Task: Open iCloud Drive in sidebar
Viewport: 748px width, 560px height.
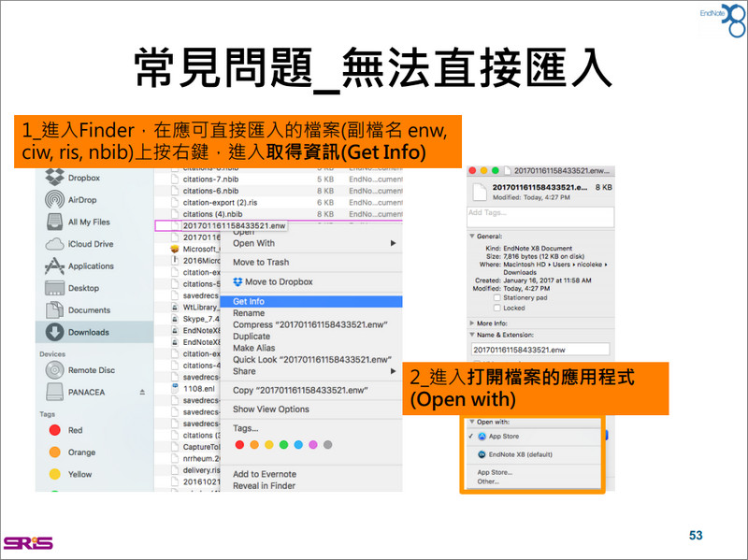Action: [x=79, y=244]
